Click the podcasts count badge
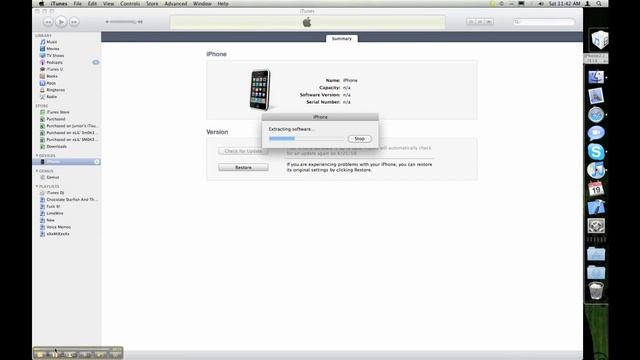 point(96,62)
